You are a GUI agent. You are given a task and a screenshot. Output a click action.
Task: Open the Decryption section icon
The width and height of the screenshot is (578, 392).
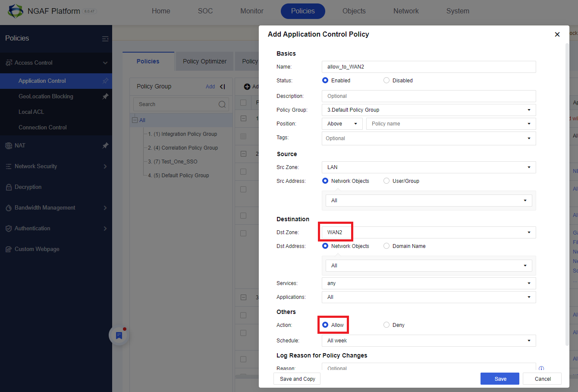tap(8, 187)
